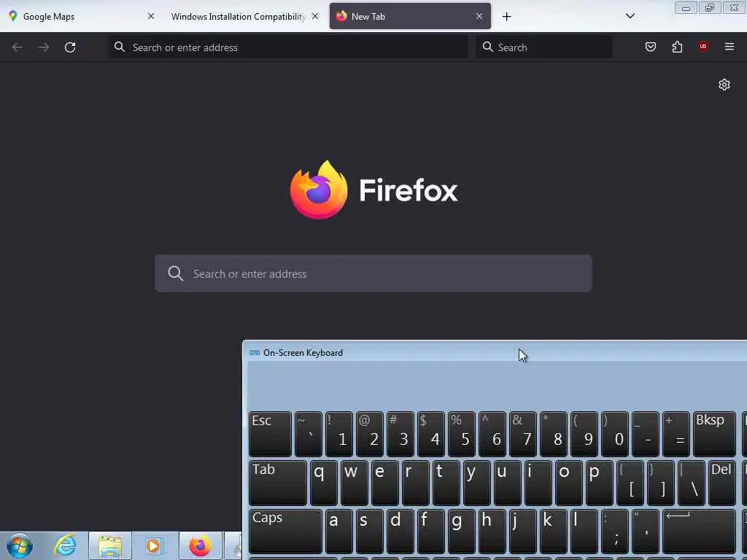Open Windows Media Player from taskbar
Image resolution: width=747 pixels, height=560 pixels.
click(x=153, y=545)
